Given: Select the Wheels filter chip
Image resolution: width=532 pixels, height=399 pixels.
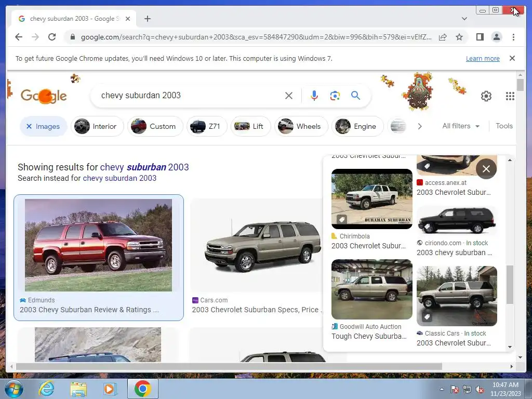Looking at the screenshot, I should [x=301, y=126].
